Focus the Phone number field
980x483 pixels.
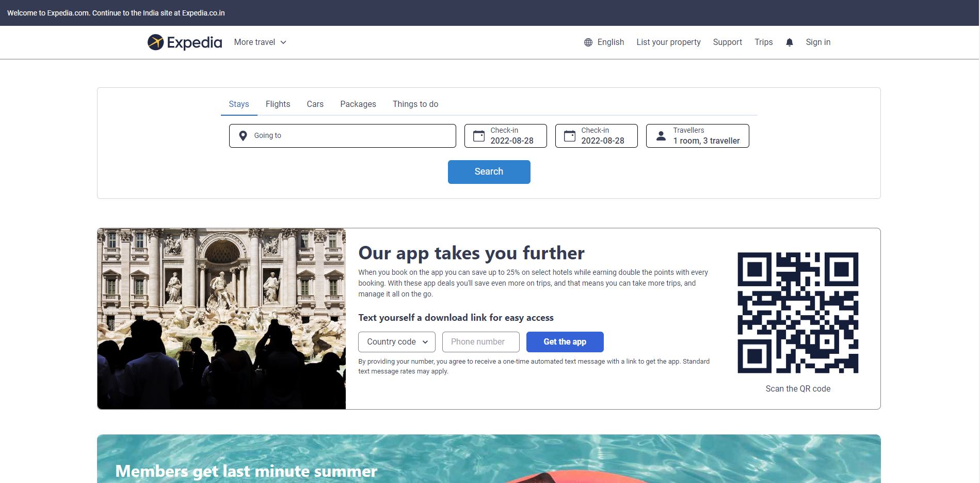[x=481, y=342]
